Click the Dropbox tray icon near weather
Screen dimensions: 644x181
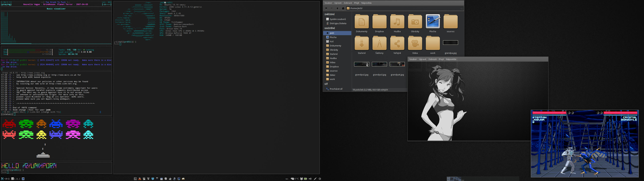pyautogui.click(x=302, y=179)
